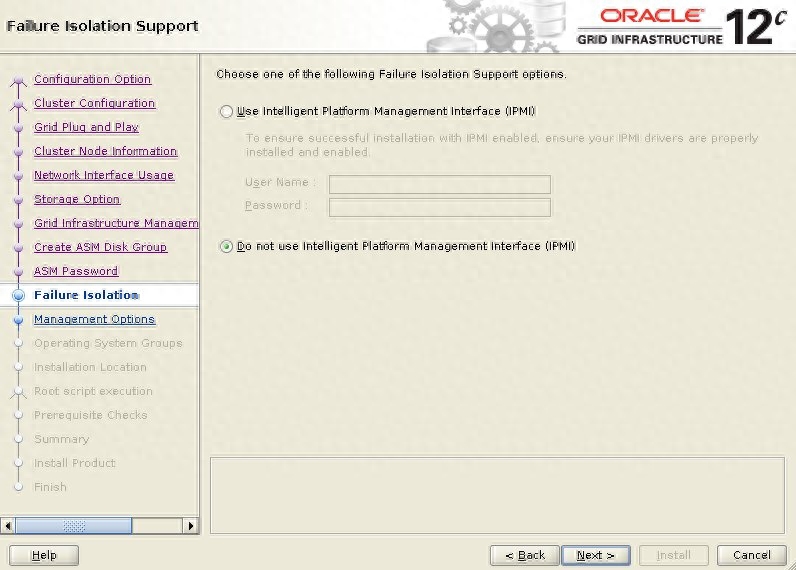
Task: Go to Create ASM Disk Group
Action: pos(100,247)
